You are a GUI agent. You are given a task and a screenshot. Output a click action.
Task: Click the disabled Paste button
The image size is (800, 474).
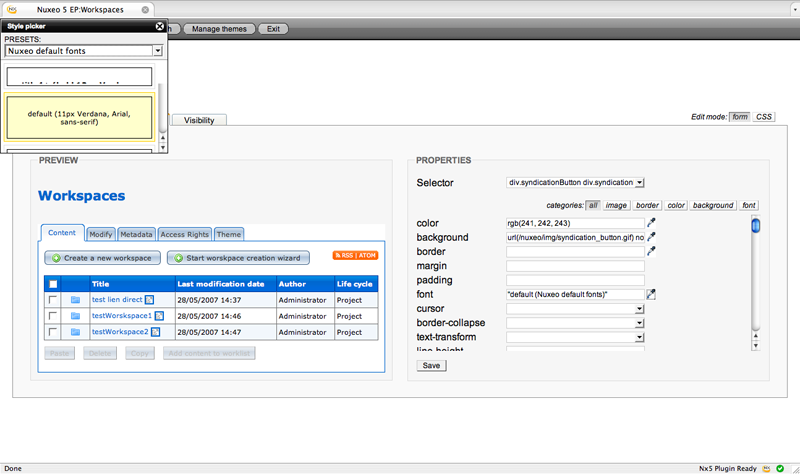click(60, 353)
